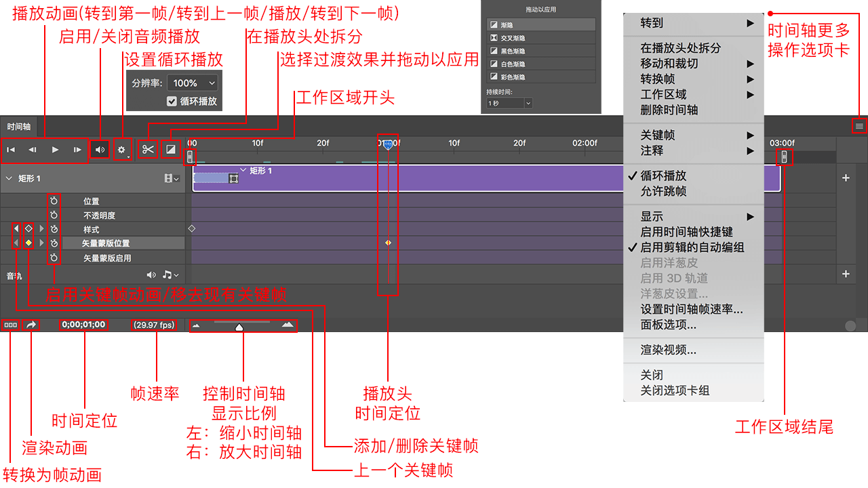Toggle stopwatch for 位置 property
Screen dimensions: 868x488
pos(54,201)
